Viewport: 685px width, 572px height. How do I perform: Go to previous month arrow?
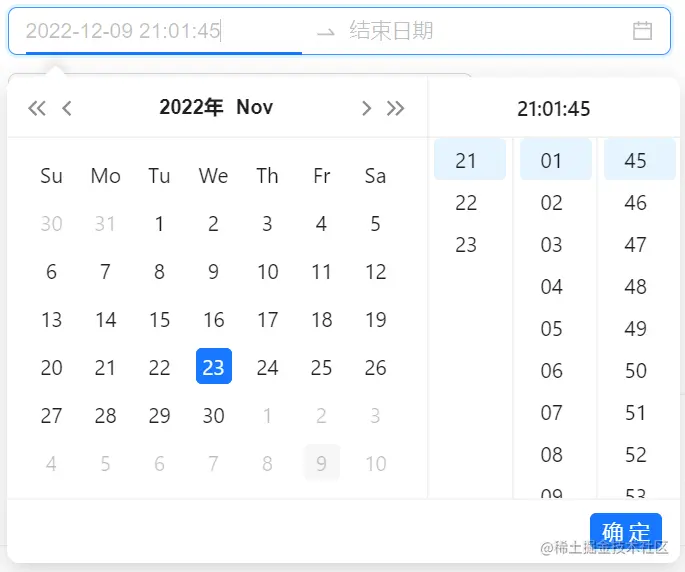tap(67, 108)
